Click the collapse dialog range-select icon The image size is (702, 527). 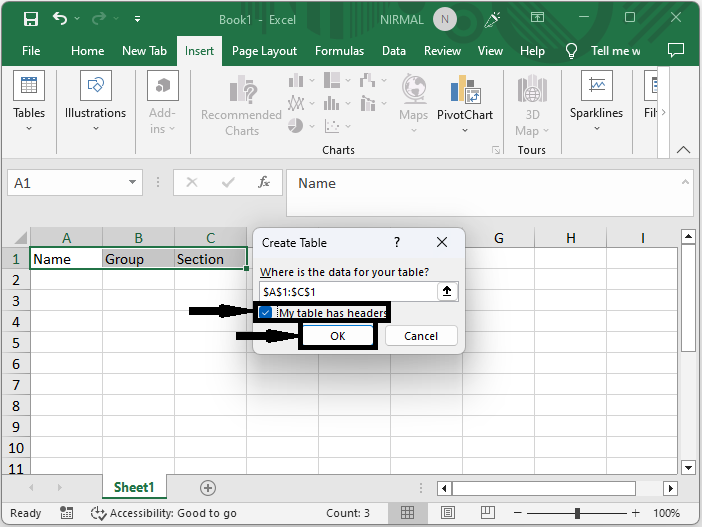[x=447, y=291]
